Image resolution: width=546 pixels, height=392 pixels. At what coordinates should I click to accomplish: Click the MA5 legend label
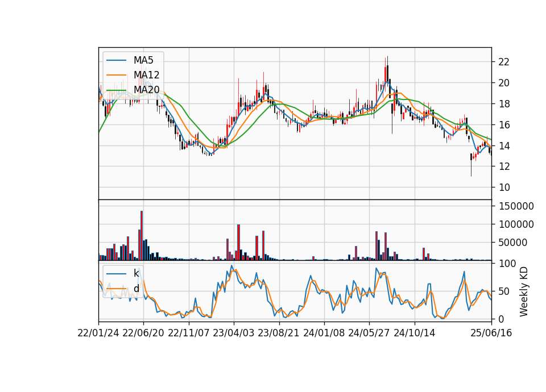[143, 60]
